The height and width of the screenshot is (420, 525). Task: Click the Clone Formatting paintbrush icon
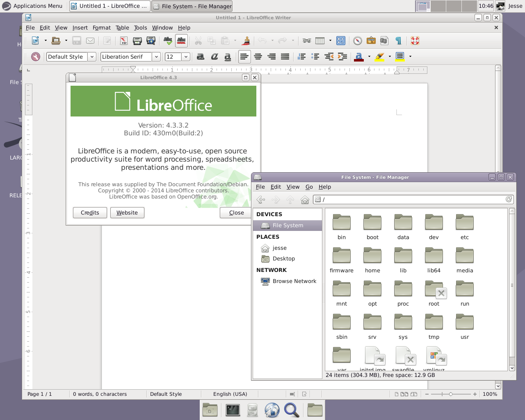tap(246, 41)
